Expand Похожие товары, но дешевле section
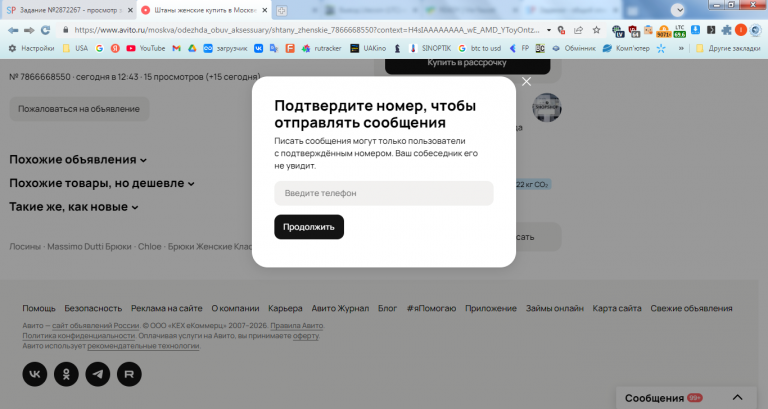 [102, 183]
